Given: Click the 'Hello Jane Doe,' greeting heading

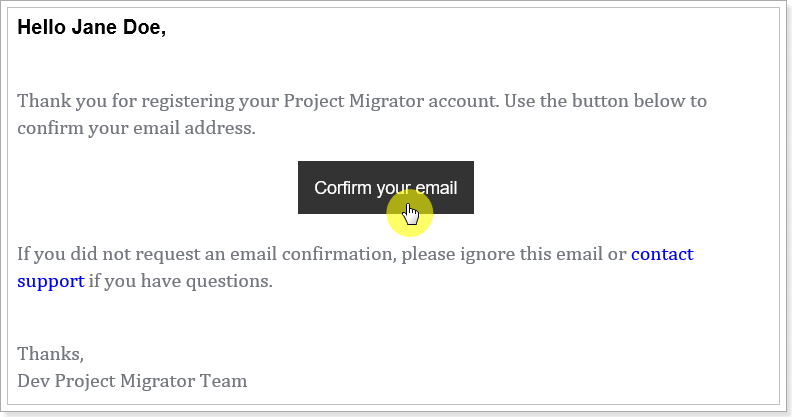Looking at the screenshot, I should point(91,27).
